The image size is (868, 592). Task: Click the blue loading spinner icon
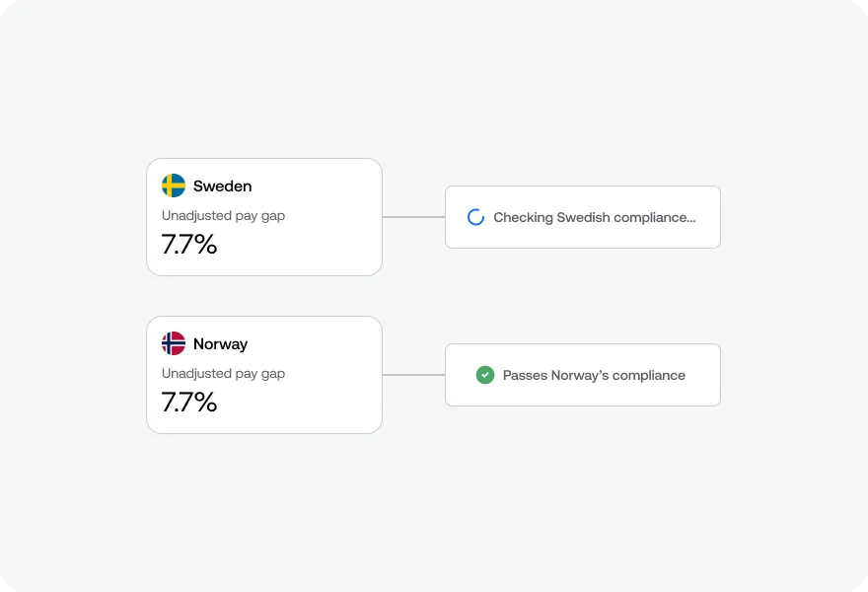coord(475,217)
